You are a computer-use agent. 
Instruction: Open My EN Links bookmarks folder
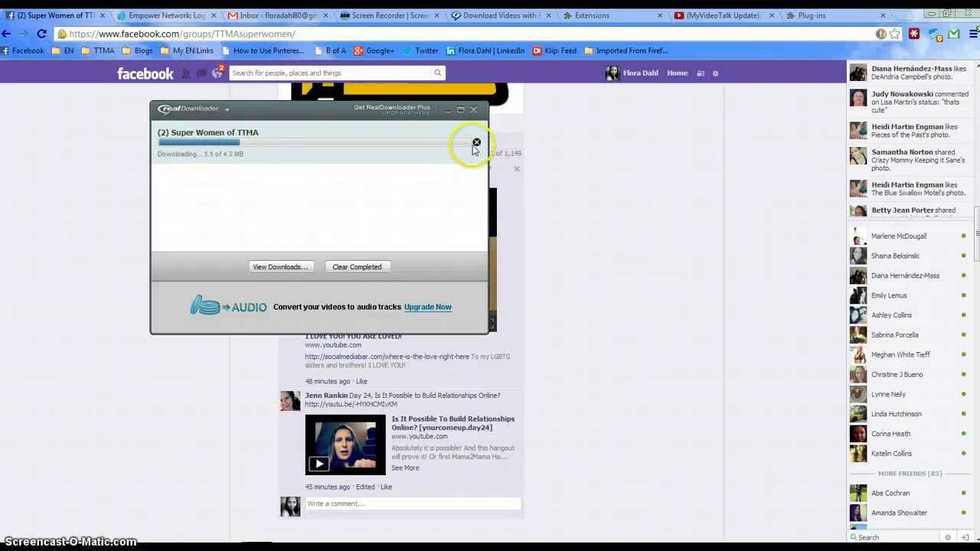tap(187, 51)
